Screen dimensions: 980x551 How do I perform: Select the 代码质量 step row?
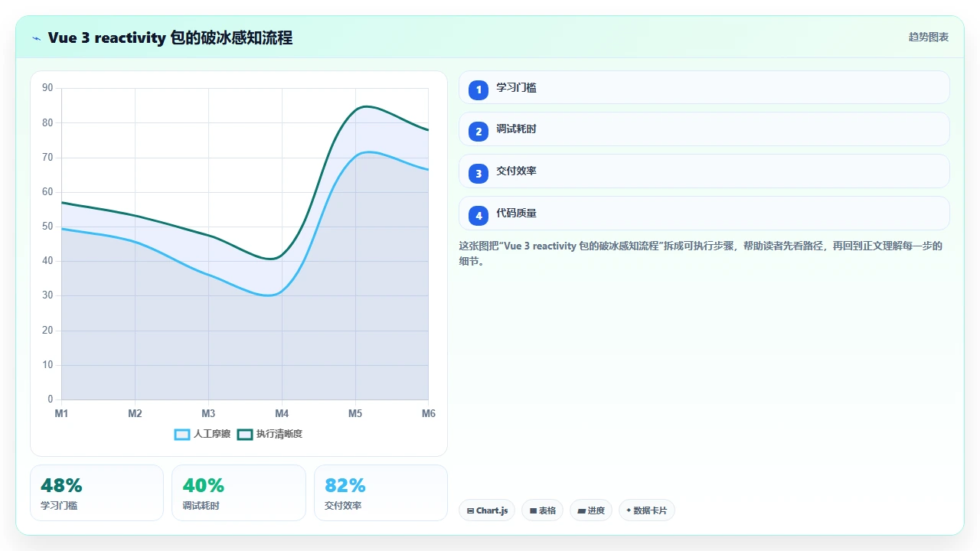(704, 213)
